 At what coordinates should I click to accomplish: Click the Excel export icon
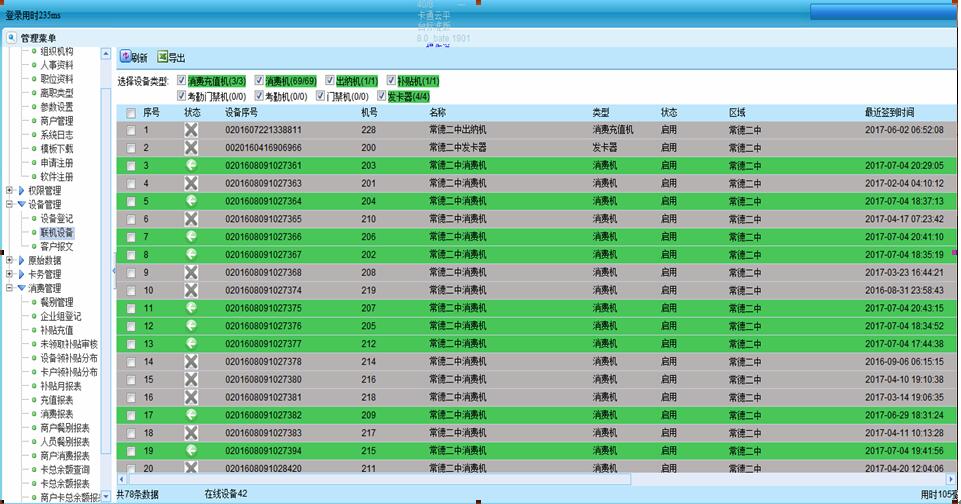(x=162, y=57)
